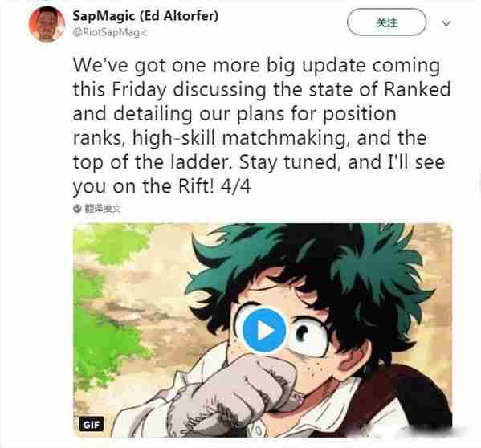The image size is (481, 448).
Task: Follow the account with the 关注 button
Action: (386, 22)
